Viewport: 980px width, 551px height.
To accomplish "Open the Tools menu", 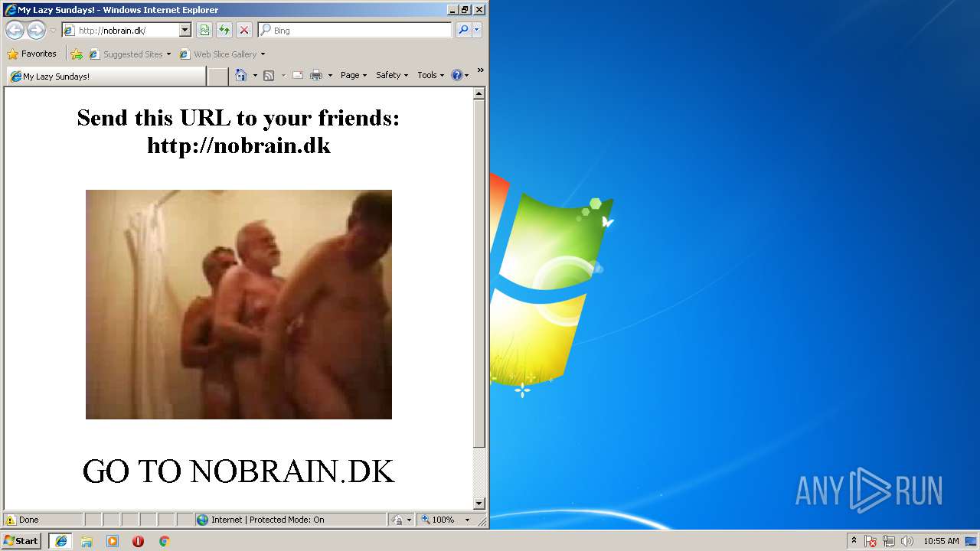I will pos(430,75).
